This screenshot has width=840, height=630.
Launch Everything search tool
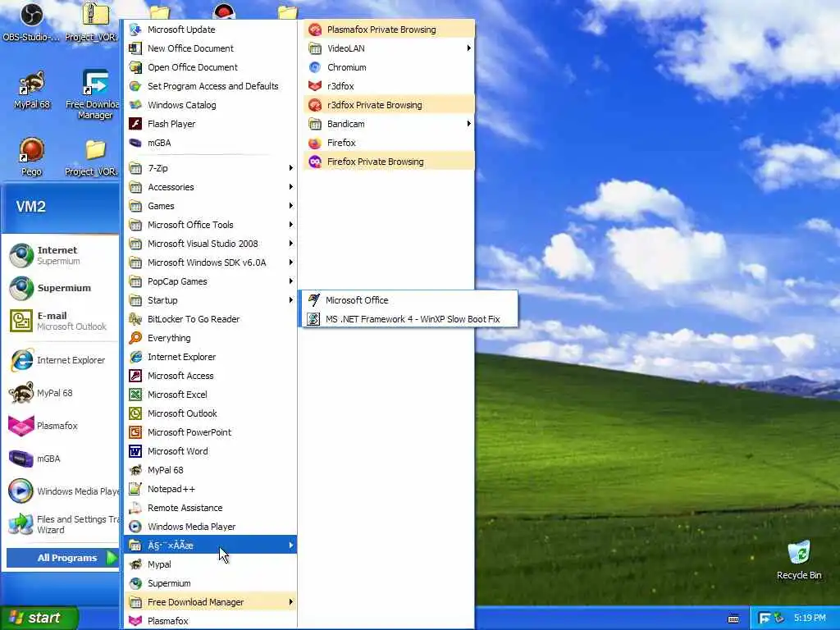(x=211, y=338)
